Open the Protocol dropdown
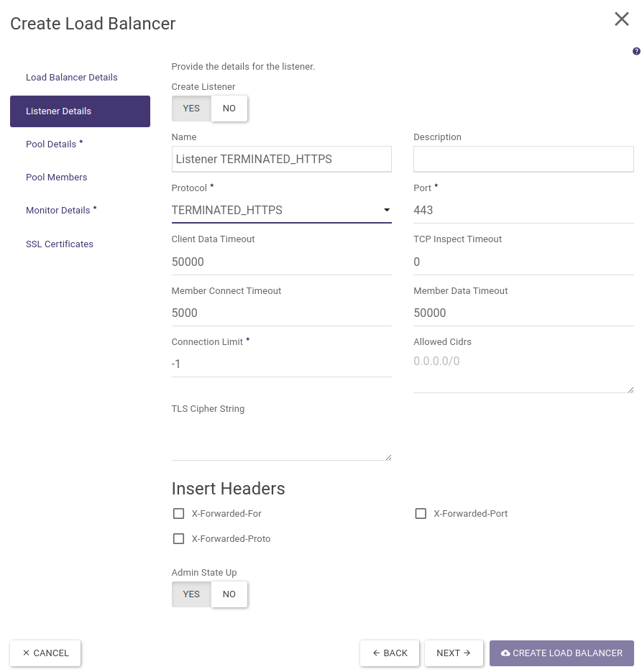642x672 pixels. click(281, 211)
